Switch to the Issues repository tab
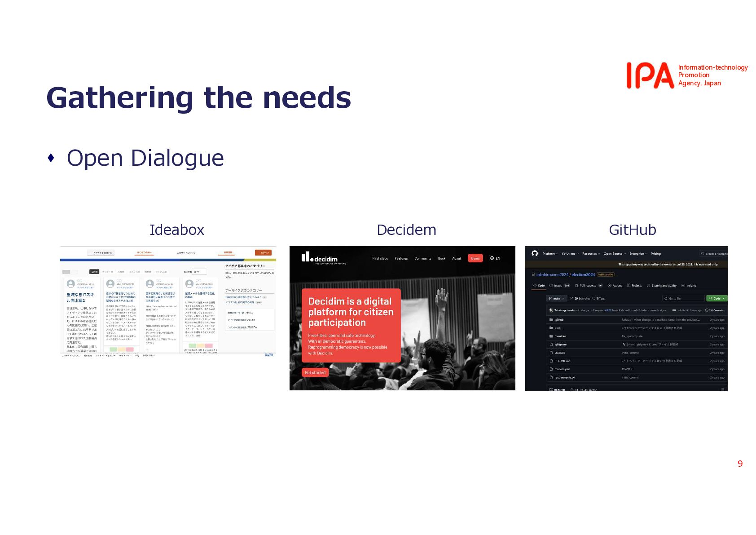The image size is (756, 535). click(559, 286)
